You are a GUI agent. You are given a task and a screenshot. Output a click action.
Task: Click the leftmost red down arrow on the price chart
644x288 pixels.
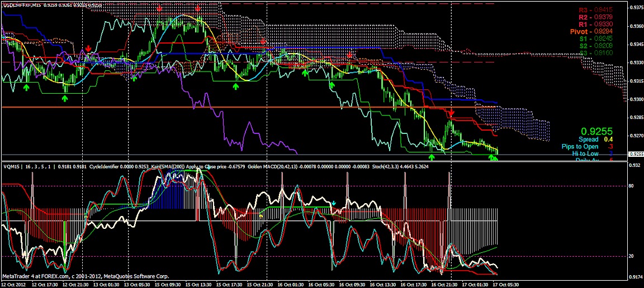click(89, 50)
